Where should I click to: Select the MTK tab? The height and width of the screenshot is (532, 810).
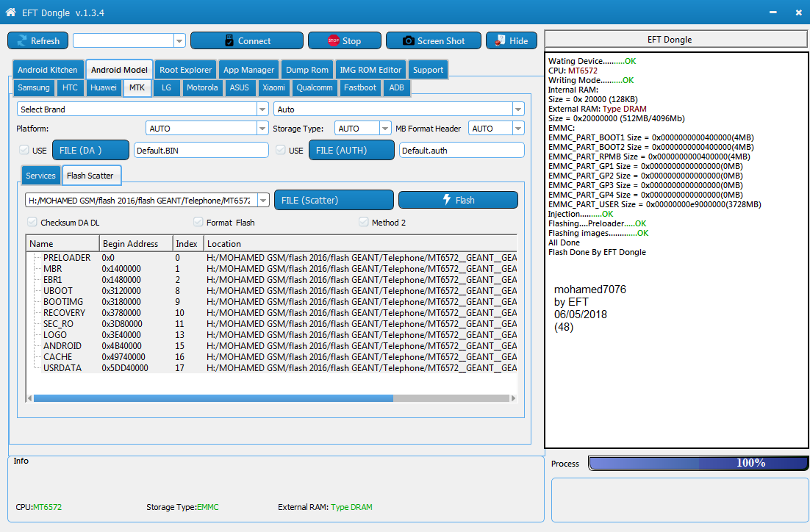[137, 87]
